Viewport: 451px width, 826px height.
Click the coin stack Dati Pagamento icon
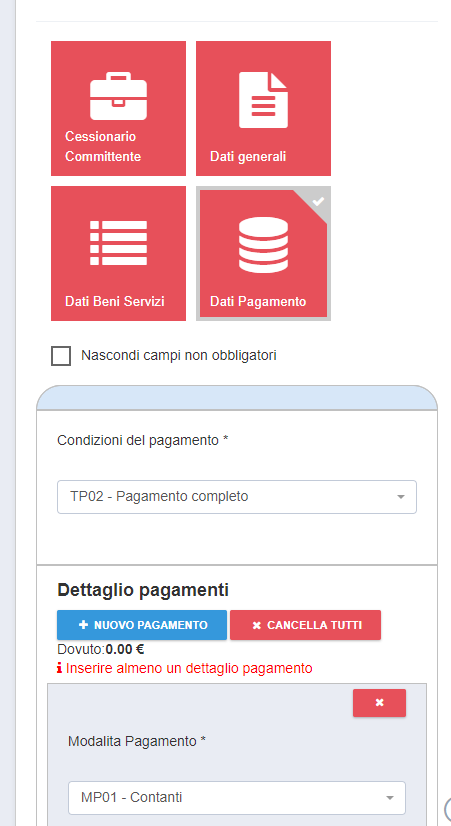pos(263,244)
